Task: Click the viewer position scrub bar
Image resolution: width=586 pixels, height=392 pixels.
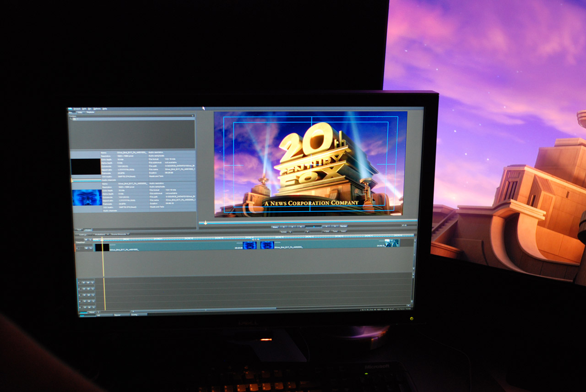Action: [308, 222]
